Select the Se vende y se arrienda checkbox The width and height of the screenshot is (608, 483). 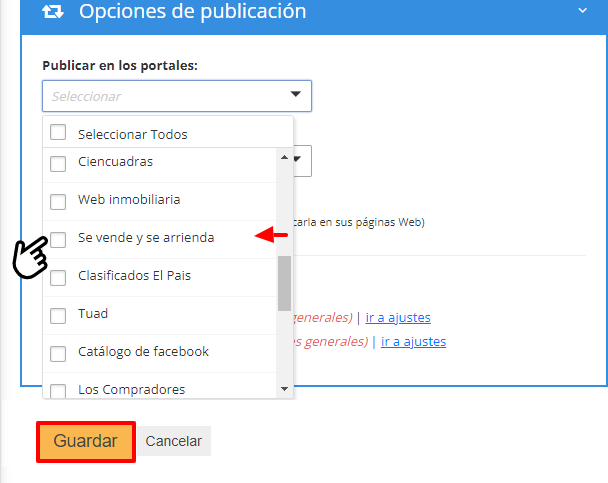[58, 238]
